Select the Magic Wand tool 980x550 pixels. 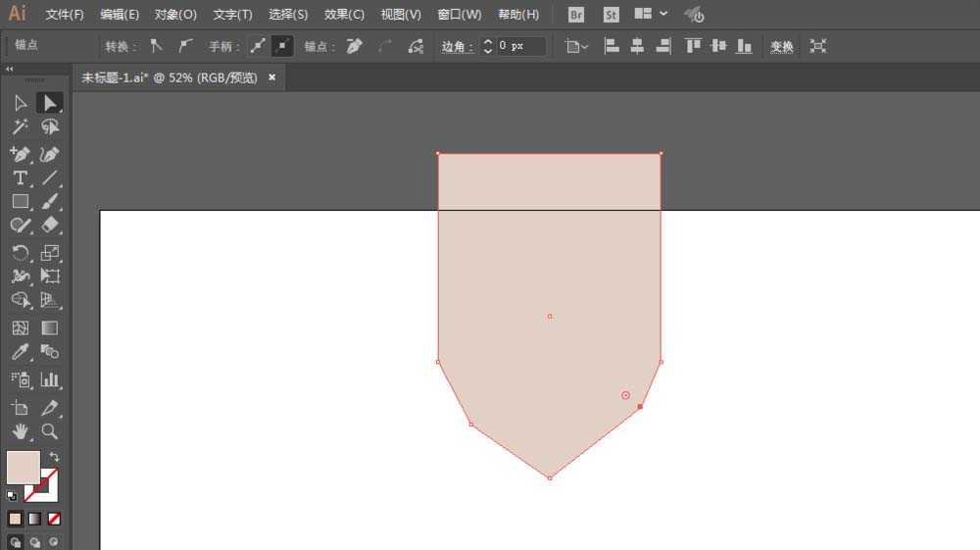(20, 126)
